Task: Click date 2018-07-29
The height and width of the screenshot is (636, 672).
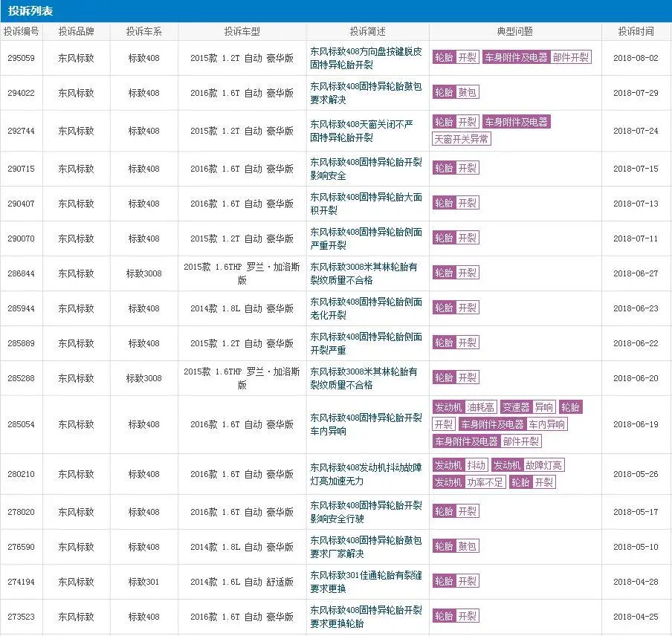Action: tap(636, 93)
